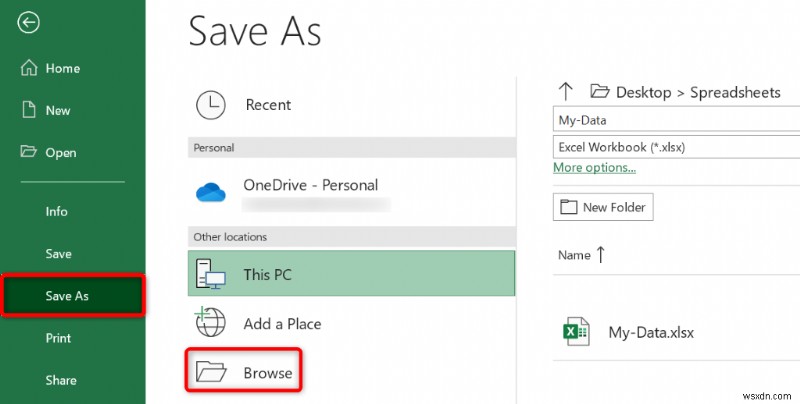
Task: Open the Excel Workbook file type dropdown
Action: pos(677,147)
